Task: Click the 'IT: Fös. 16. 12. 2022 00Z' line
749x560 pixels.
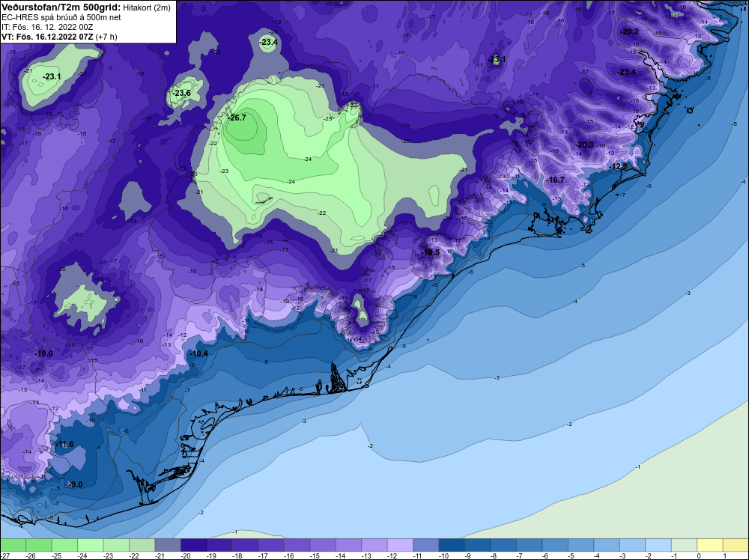Action: click(x=48, y=27)
